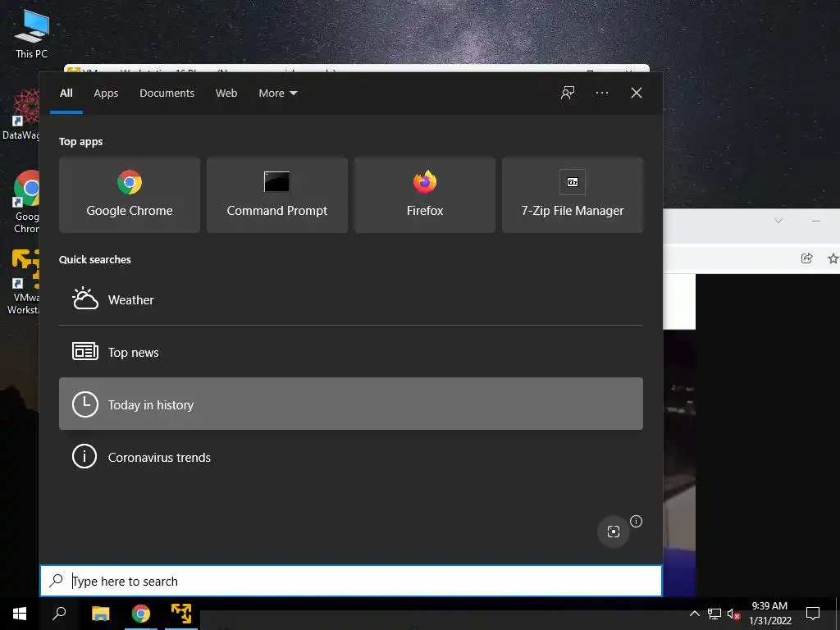Open 7-Zip File Manager tile

(x=572, y=195)
